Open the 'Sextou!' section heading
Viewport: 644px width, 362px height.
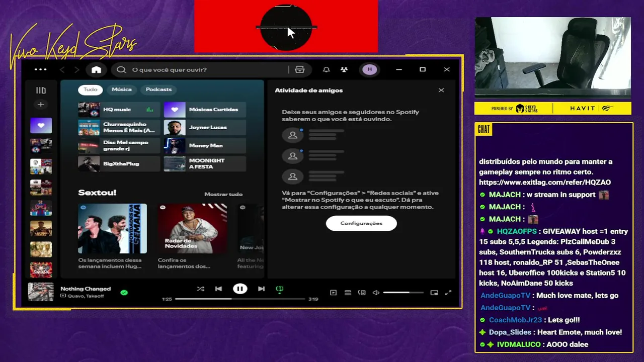click(x=97, y=193)
